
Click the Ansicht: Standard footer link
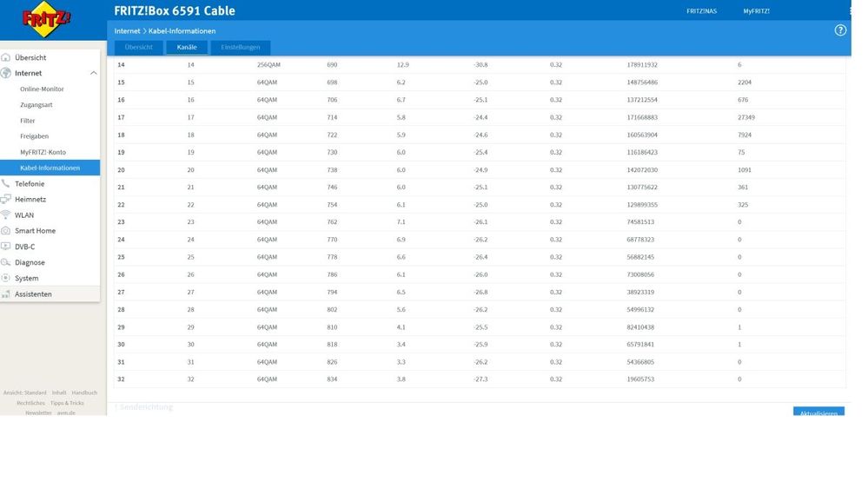25,392
